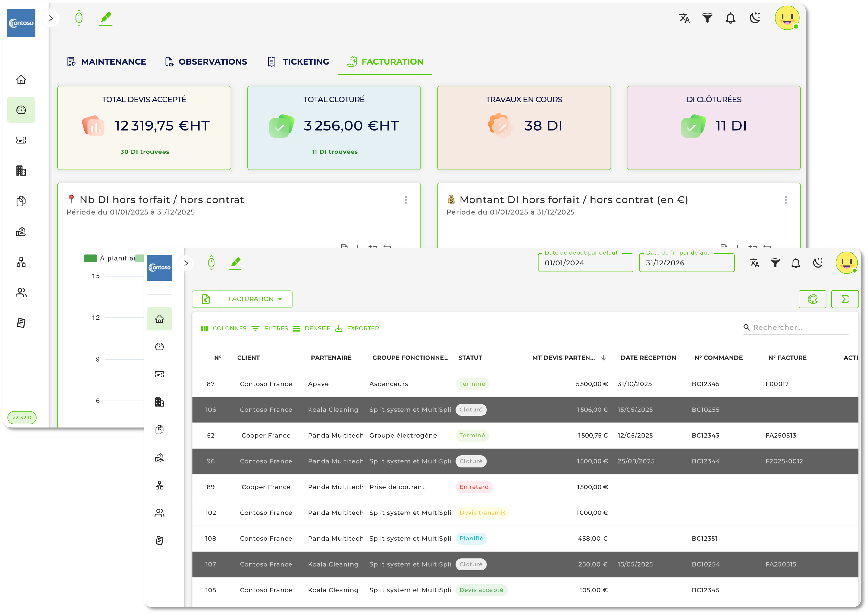Open TOTAL DEVIS ACCEPTÉ link

tap(144, 100)
